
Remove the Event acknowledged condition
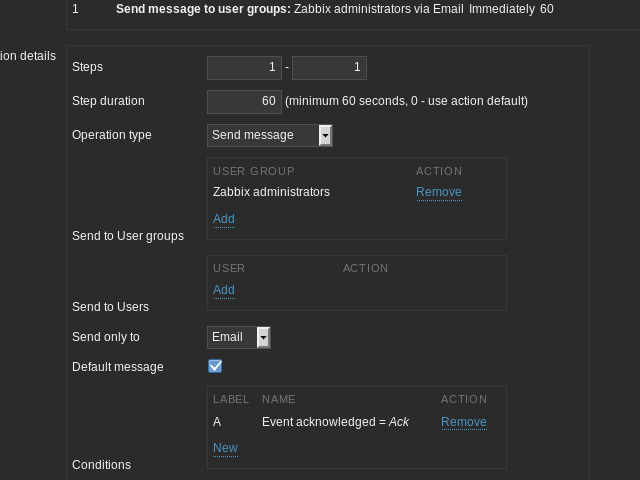tap(464, 422)
